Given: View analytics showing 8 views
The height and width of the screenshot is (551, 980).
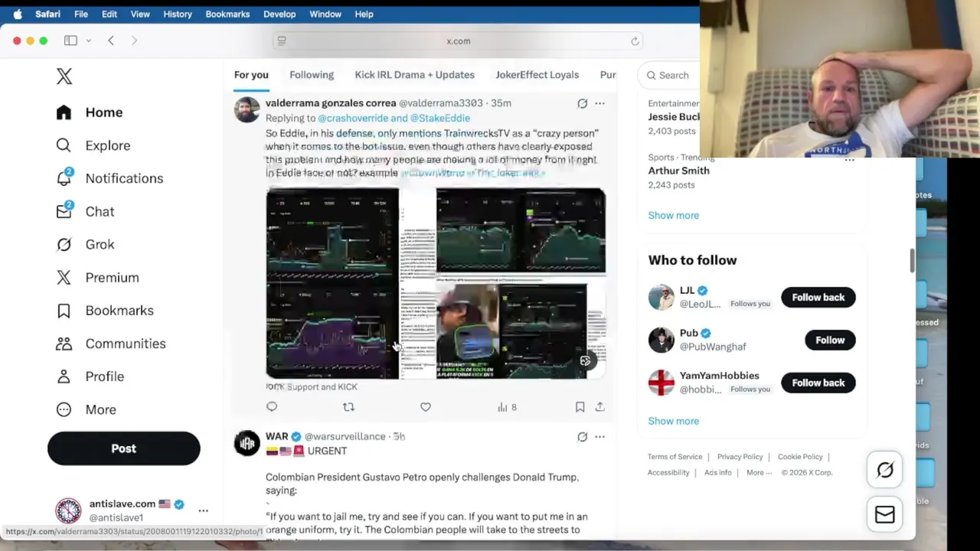Looking at the screenshot, I should pyautogui.click(x=507, y=407).
